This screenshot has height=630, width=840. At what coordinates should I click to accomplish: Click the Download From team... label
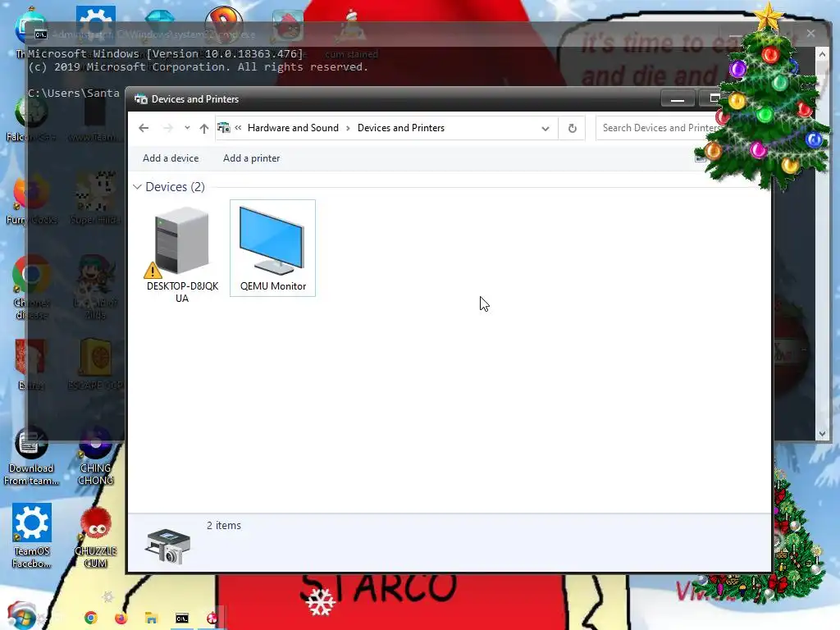(x=31, y=475)
